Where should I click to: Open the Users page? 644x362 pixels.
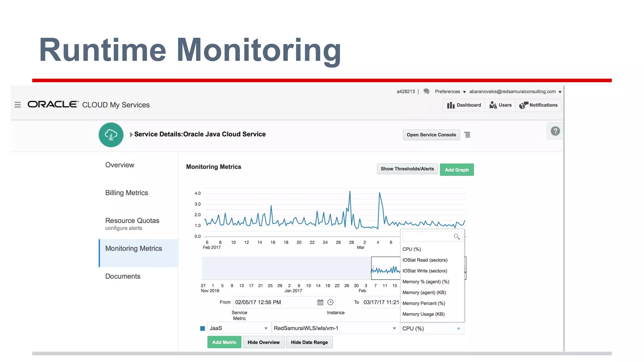pos(500,105)
